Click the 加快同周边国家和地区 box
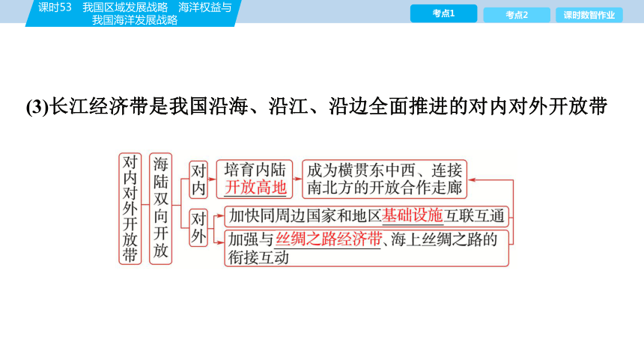Image resolution: width=644 pixels, height=362 pixels. (366, 216)
